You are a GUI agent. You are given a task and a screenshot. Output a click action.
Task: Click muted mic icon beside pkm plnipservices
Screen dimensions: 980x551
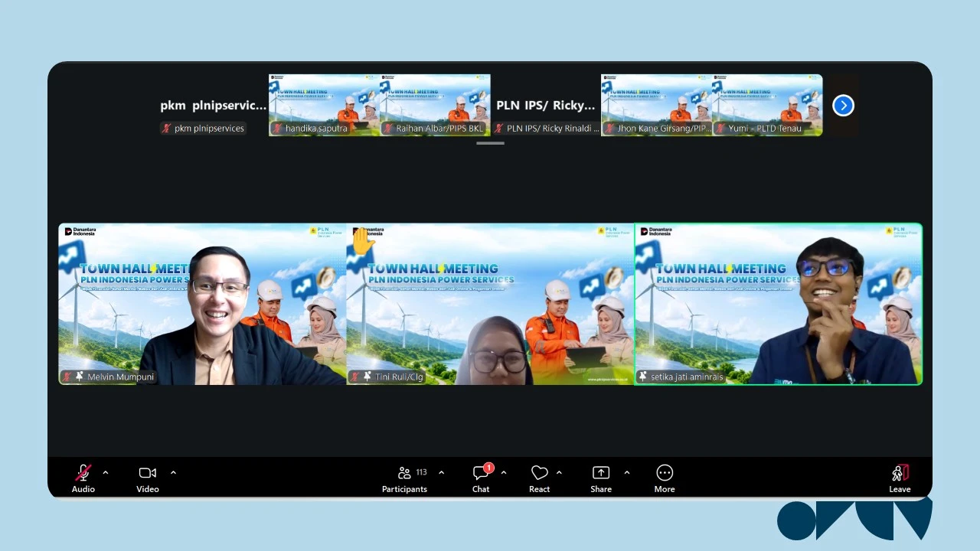pyautogui.click(x=166, y=129)
